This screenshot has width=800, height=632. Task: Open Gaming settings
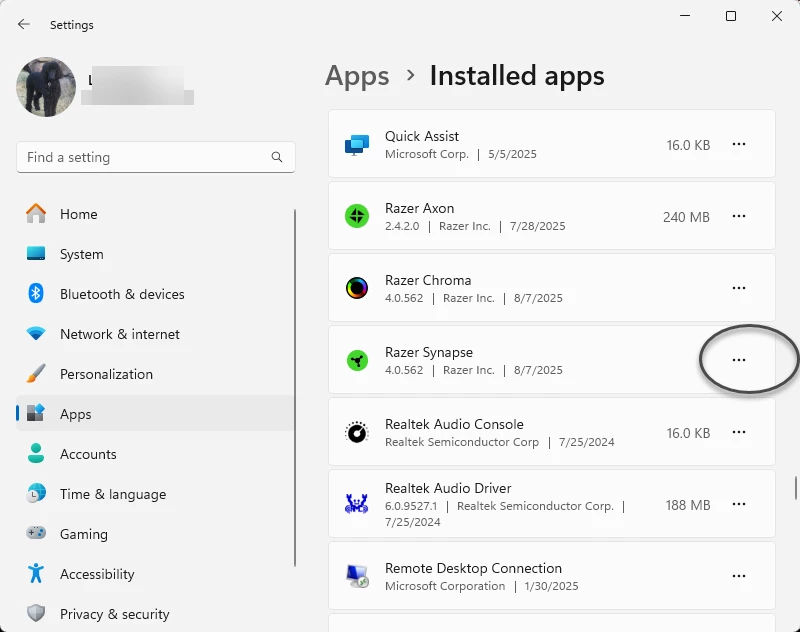point(155,534)
